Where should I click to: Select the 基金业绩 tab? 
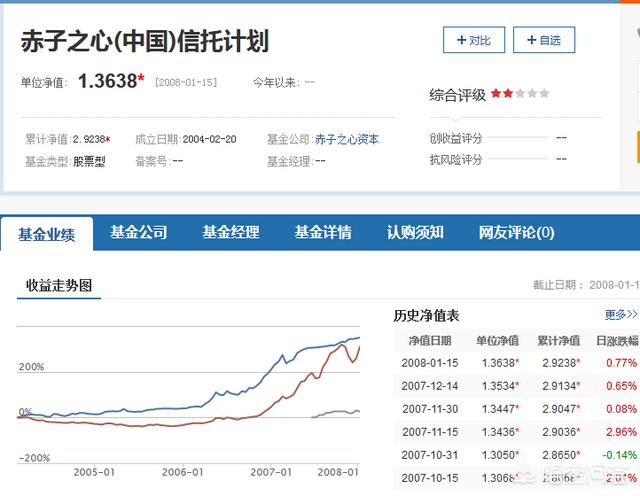point(47,233)
